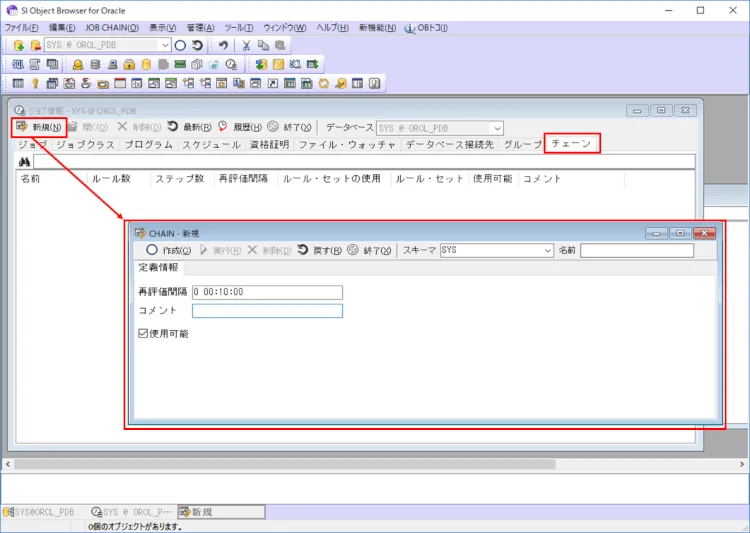This screenshot has height=533, width=750.
Task: Open the script scroll icon
Action: point(35,64)
